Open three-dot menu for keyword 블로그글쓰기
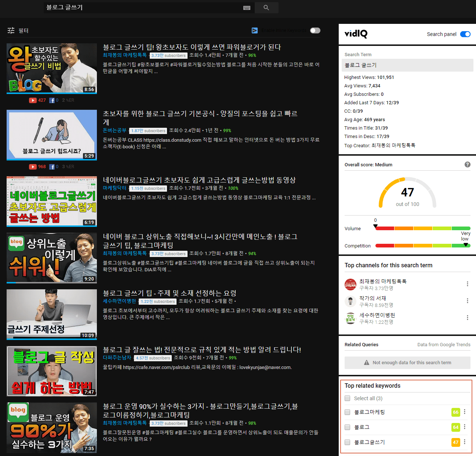This screenshot has height=456, width=476. (465, 442)
